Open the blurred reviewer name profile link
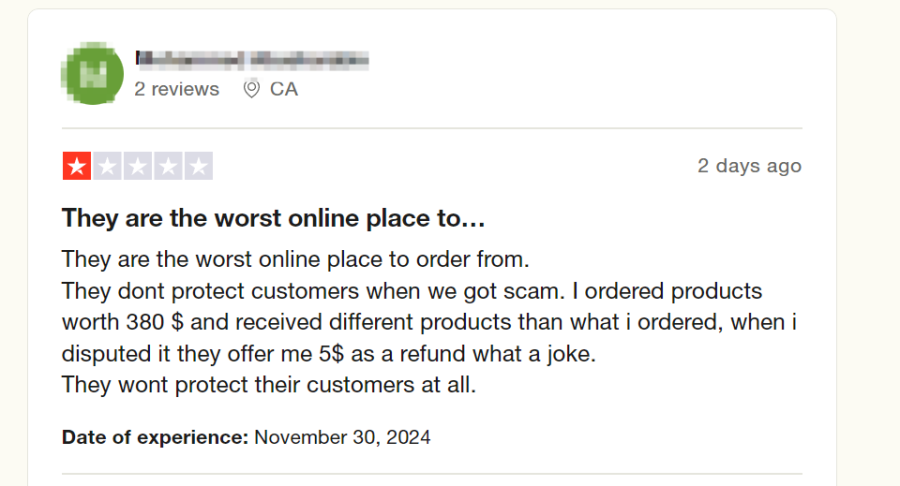 [251, 58]
